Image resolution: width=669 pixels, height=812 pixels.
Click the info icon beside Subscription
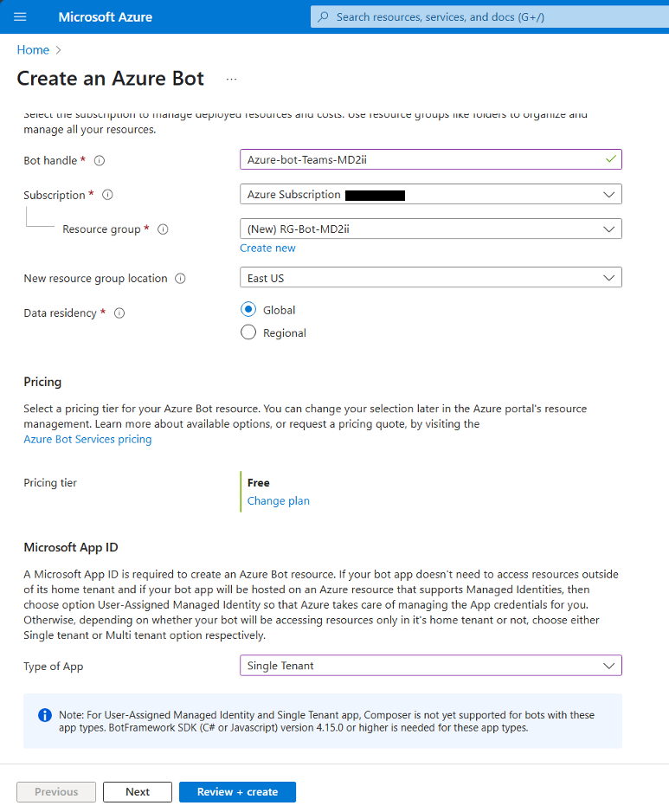point(107,196)
